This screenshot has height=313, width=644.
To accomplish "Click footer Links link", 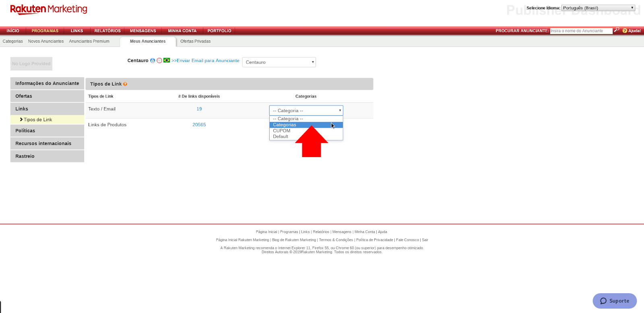I will (x=305, y=232).
